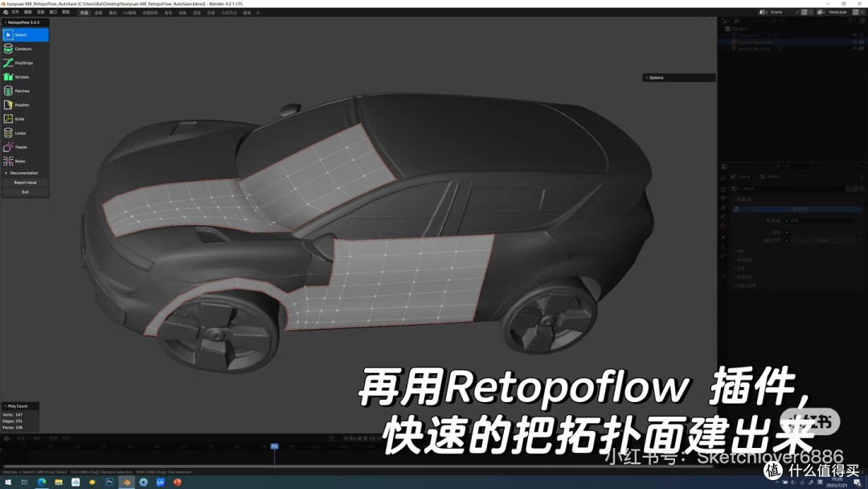
Task: Select the highlighted RetopoFlow object in outliner
Action: point(755,42)
